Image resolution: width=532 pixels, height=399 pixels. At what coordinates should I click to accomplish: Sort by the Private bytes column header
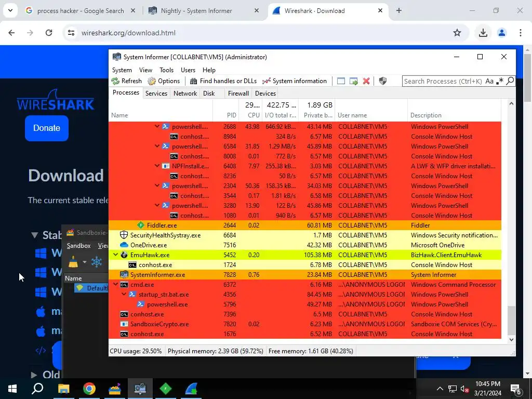pyautogui.click(x=316, y=110)
